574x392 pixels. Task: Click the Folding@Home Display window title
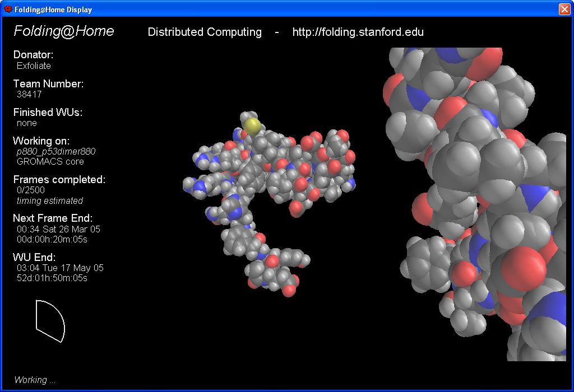click(53, 10)
